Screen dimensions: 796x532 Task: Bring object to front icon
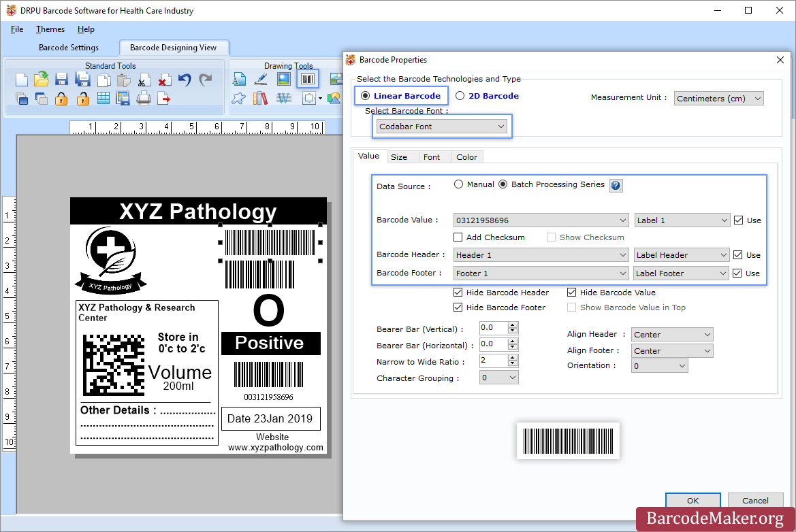[x=21, y=99]
